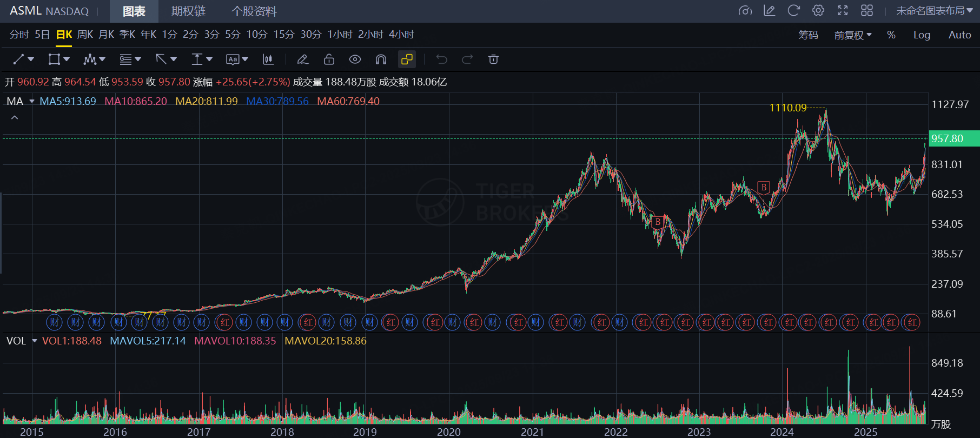Open the 前复权 adjustment dropdown
Screen dimensions: 980x438
coord(852,35)
